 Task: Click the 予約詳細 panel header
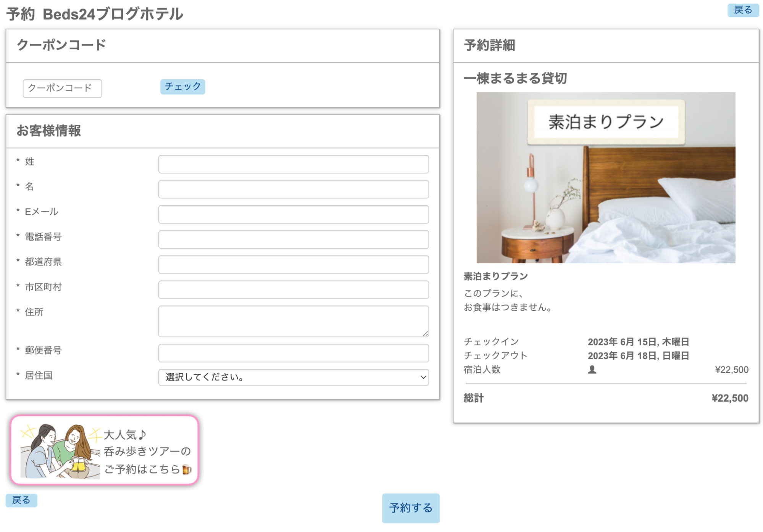[x=489, y=45]
